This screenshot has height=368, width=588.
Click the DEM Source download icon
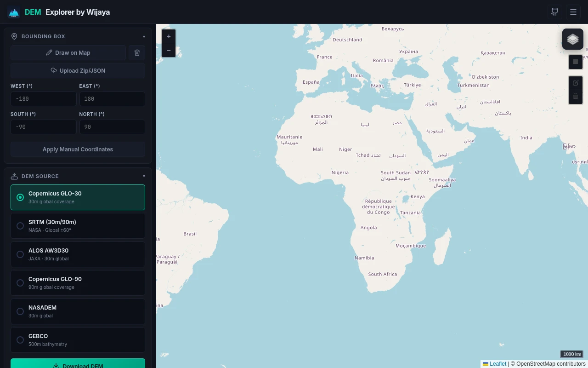click(14, 176)
